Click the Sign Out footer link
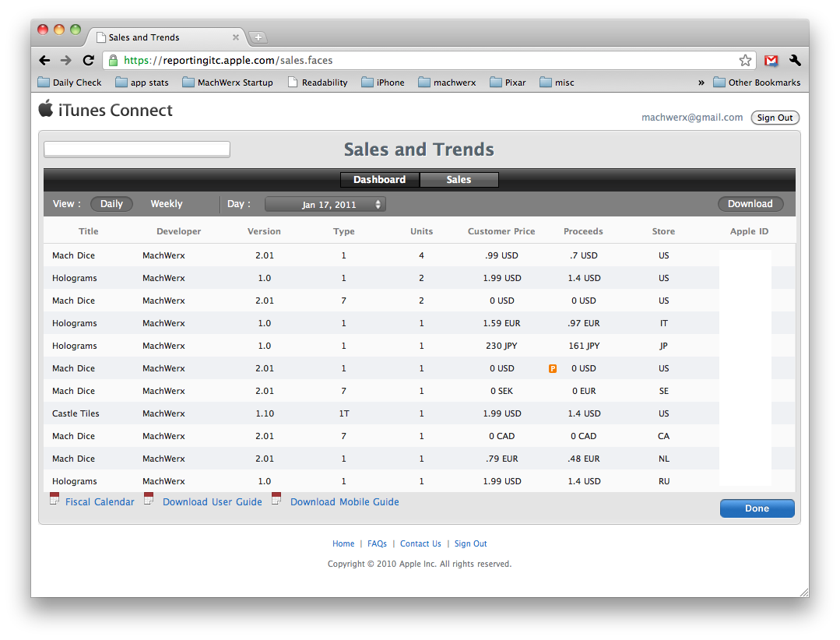 point(471,543)
